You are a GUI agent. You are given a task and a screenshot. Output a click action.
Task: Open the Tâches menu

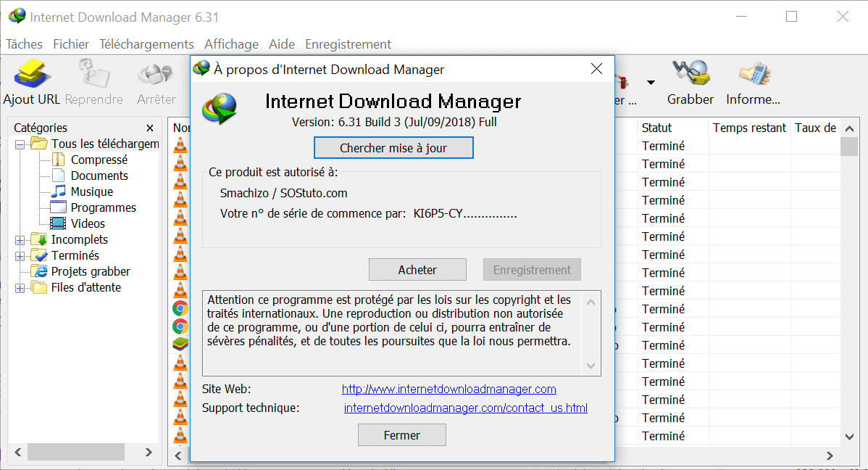coord(25,44)
